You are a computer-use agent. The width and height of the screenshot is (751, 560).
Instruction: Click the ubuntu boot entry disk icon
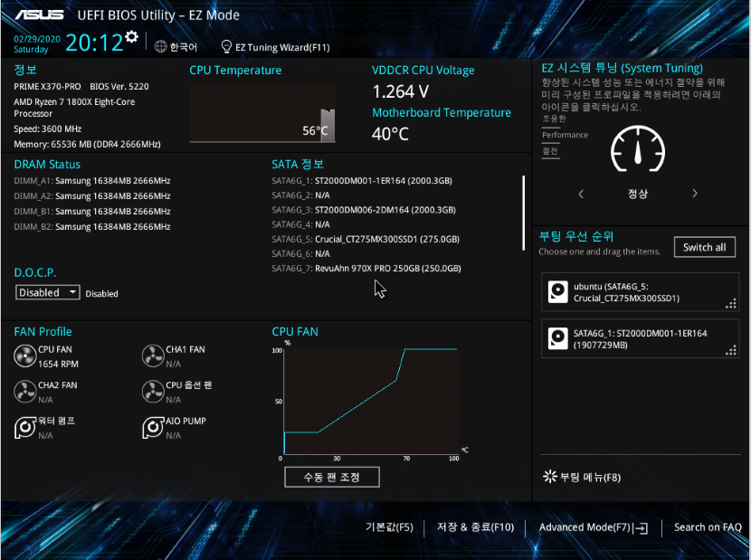557,291
